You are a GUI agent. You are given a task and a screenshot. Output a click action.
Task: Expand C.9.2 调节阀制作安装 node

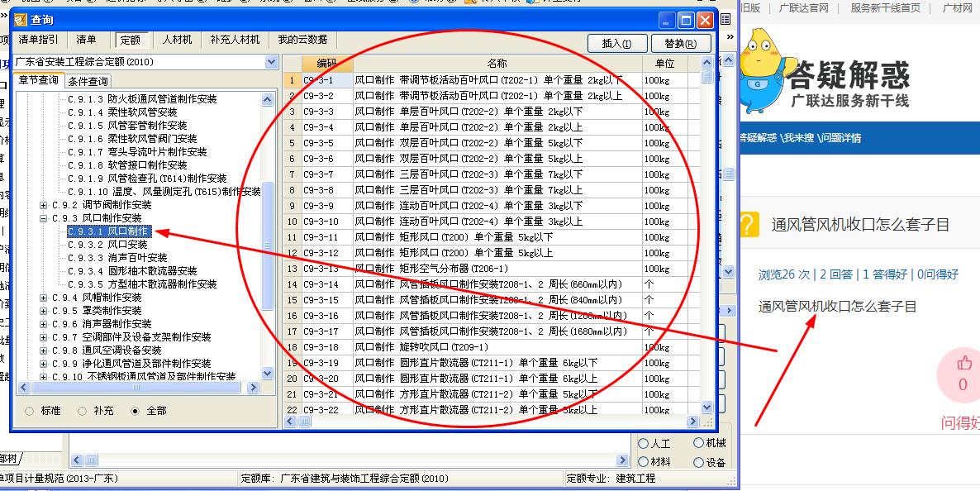43,204
